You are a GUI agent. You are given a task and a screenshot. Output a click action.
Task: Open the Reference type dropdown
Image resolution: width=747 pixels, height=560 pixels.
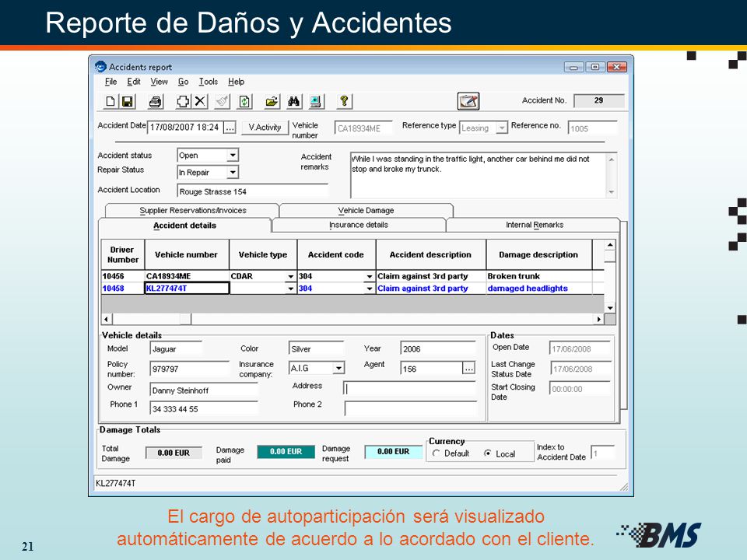[501, 128]
